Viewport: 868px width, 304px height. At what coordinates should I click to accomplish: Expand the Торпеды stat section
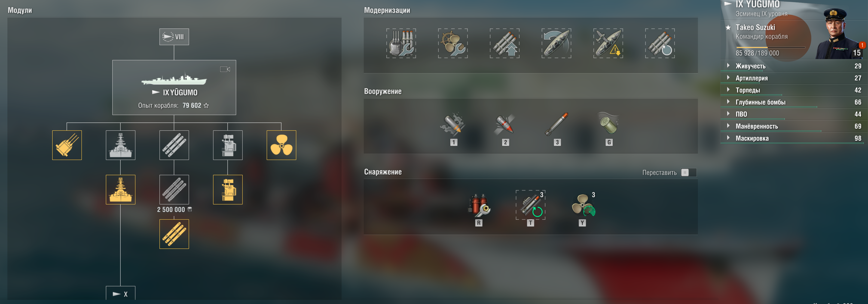pyautogui.click(x=792, y=90)
